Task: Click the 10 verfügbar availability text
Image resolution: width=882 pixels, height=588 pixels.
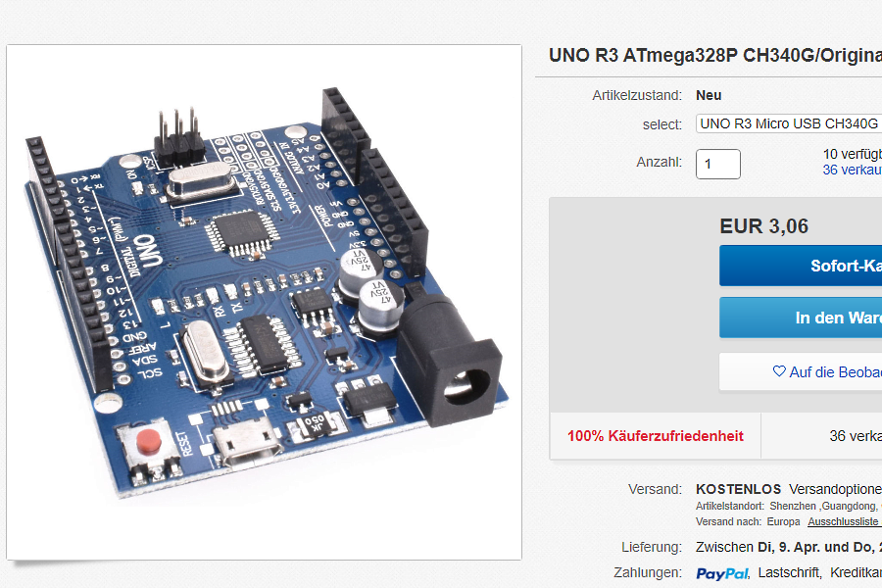Action: (x=853, y=154)
